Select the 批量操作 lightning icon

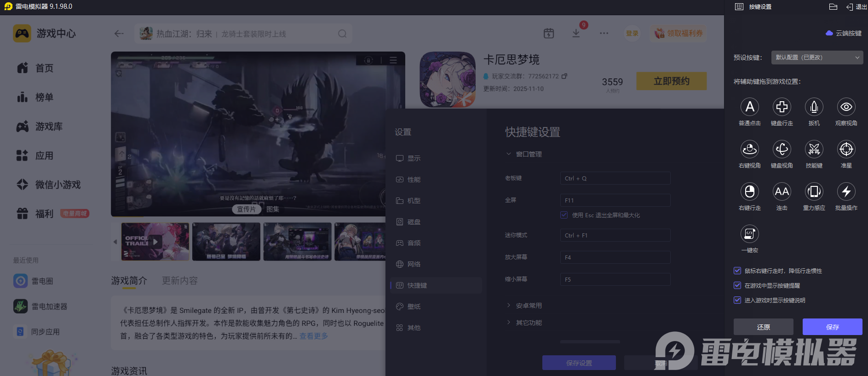[846, 191]
